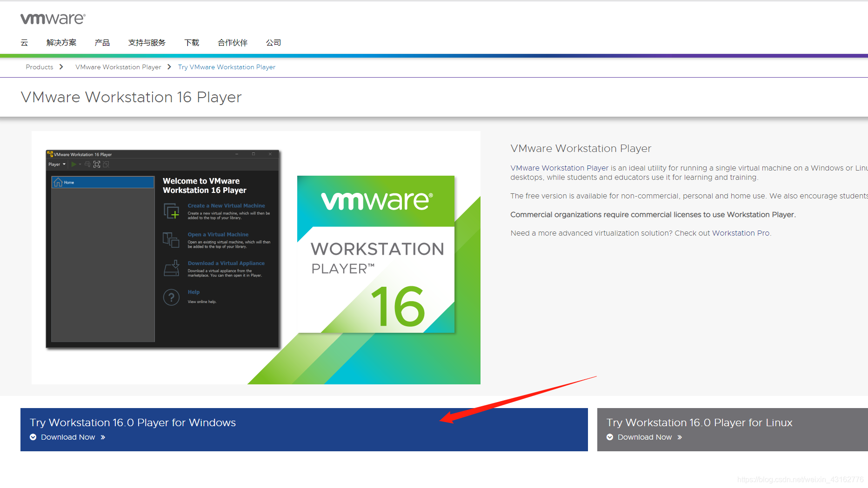This screenshot has width=868, height=488.
Task: Click Download a Virtual Appliance text
Action: (x=226, y=263)
